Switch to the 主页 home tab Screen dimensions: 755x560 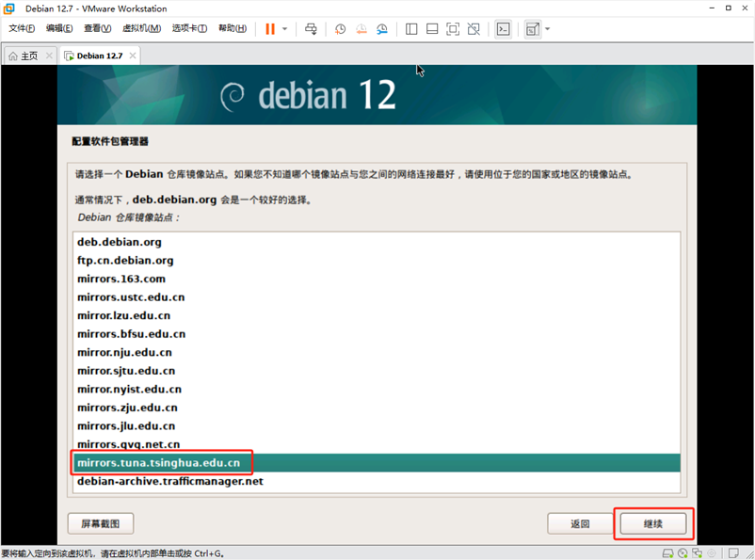coord(29,56)
